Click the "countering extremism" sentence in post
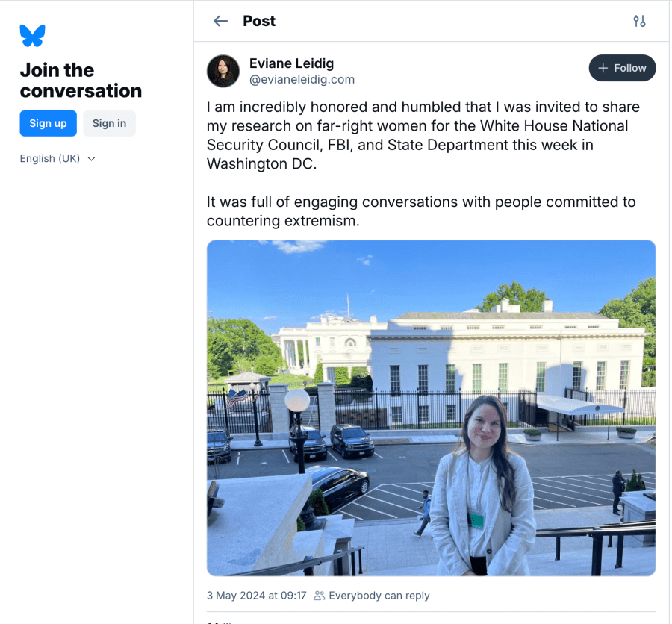Screen dimensions: 672x624 [421, 211]
